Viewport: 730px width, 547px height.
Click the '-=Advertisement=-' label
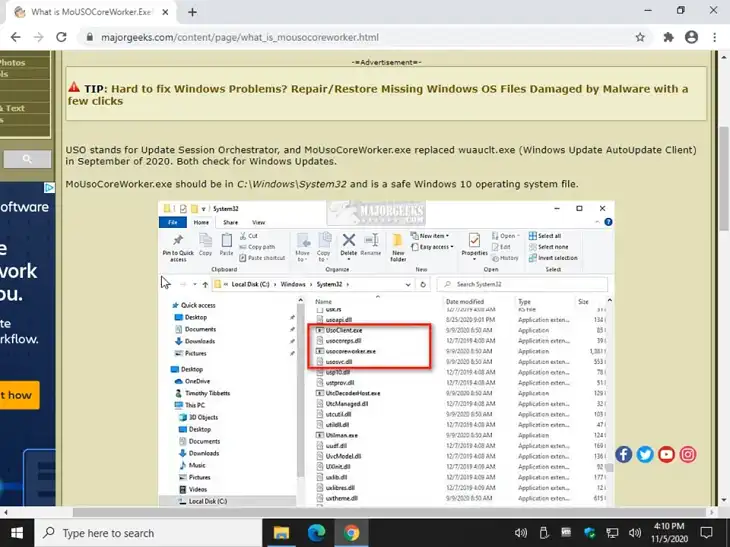[x=386, y=62]
